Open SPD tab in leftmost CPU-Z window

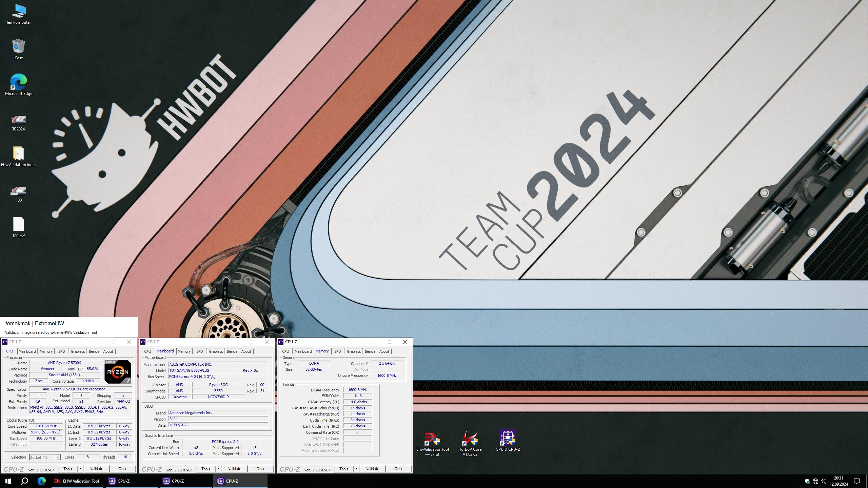tap(61, 351)
